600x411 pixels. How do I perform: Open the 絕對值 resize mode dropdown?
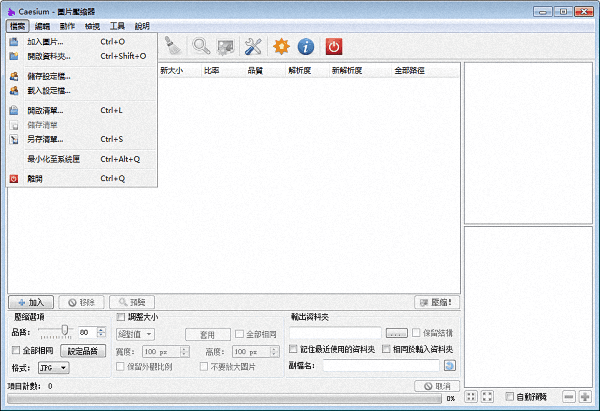point(135,334)
